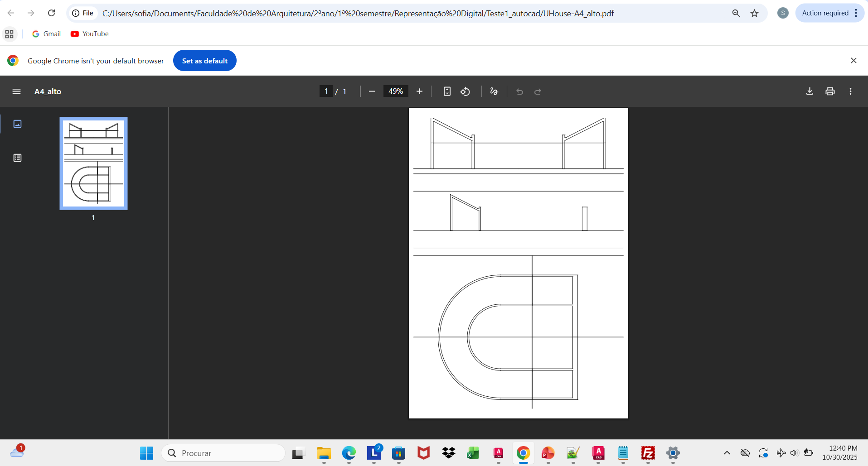Image resolution: width=868 pixels, height=466 pixels.
Task: Open the Chrome Action required menu
Action: [829, 13]
